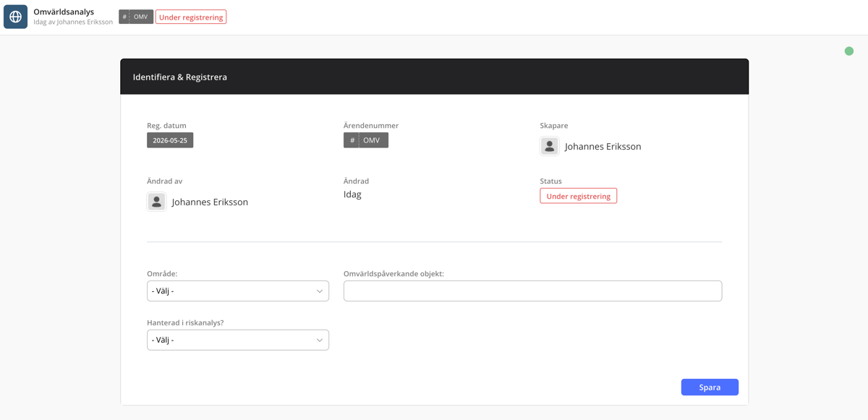Image resolution: width=868 pixels, height=420 pixels.
Task: Click the green status dot indicator
Action: click(x=849, y=51)
